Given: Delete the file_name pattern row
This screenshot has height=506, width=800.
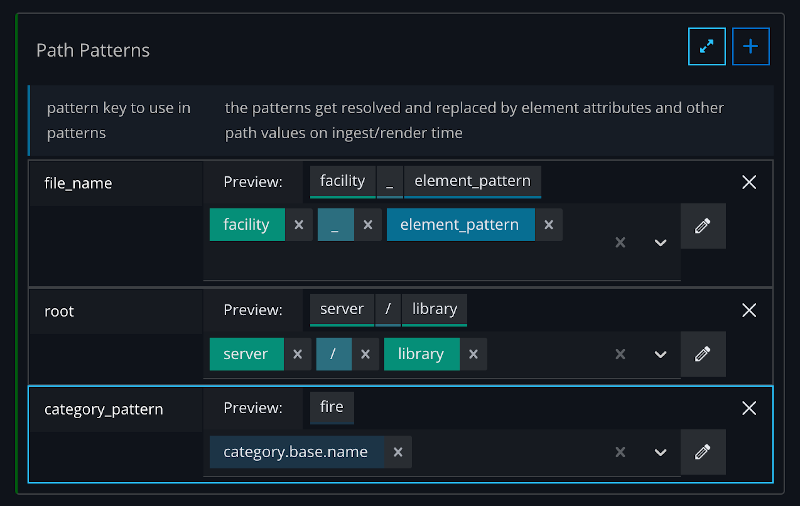Looking at the screenshot, I should [x=749, y=182].
